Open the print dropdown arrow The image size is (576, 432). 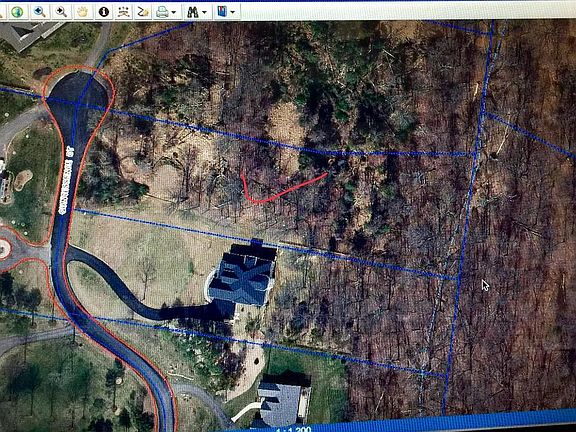[174, 13]
